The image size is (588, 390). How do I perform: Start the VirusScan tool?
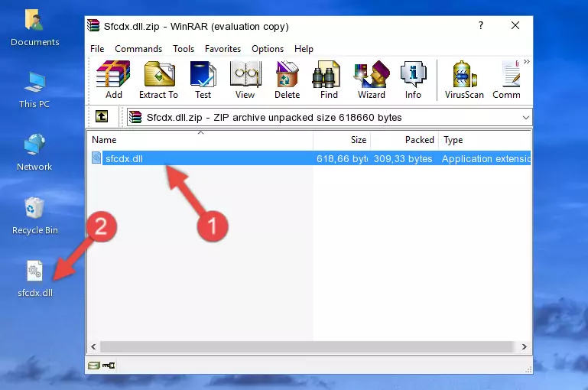(x=464, y=80)
